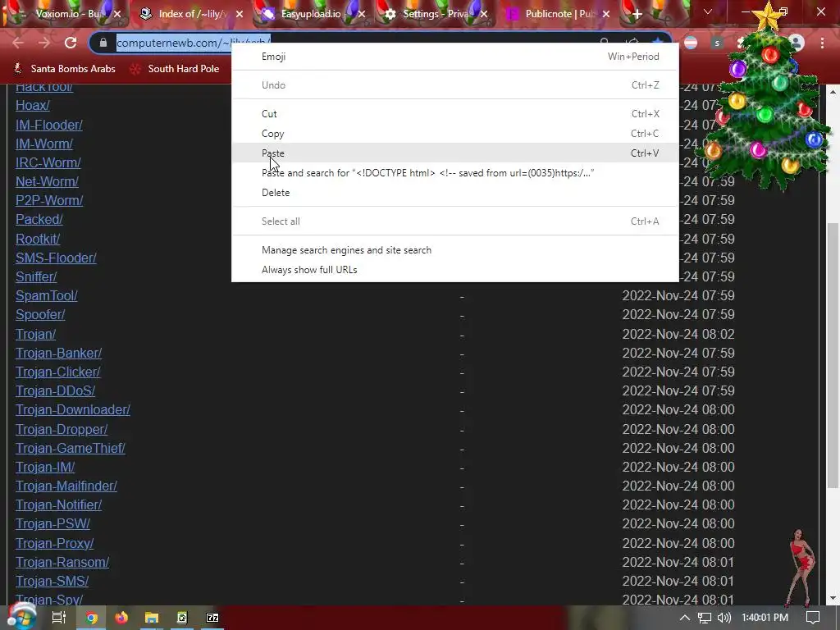This screenshot has width=840, height=630.
Task: Go back using the back arrow
Action: tap(18, 43)
